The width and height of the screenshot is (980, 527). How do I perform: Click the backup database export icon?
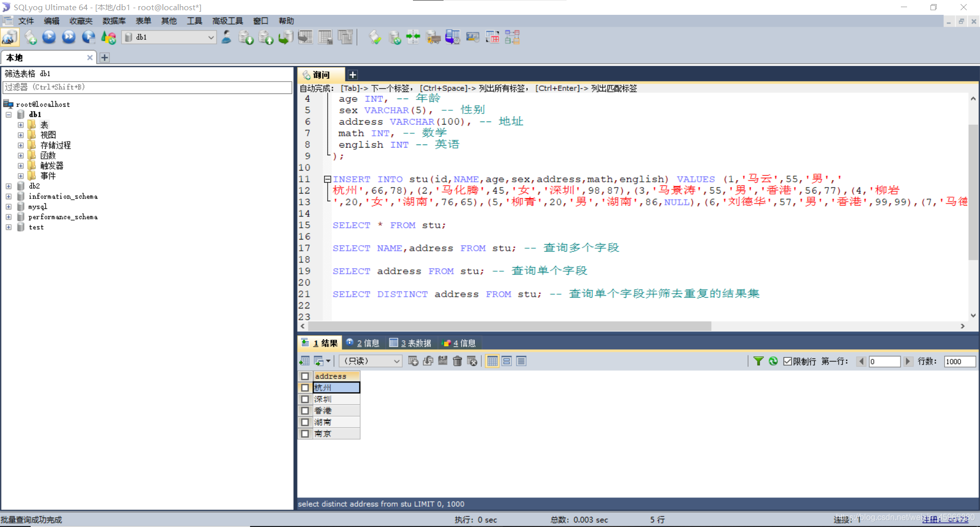[x=266, y=37]
